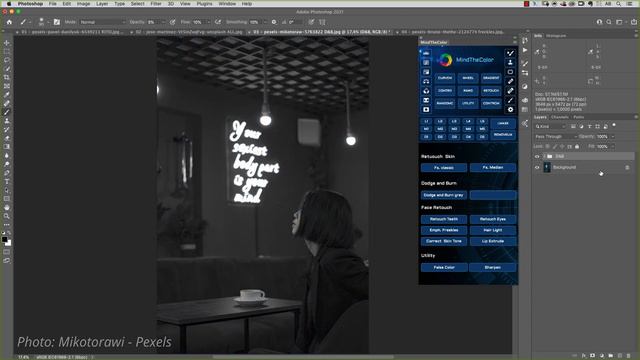Click the Fs. classic button
The height and width of the screenshot is (360, 640).
(x=444, y=168)
